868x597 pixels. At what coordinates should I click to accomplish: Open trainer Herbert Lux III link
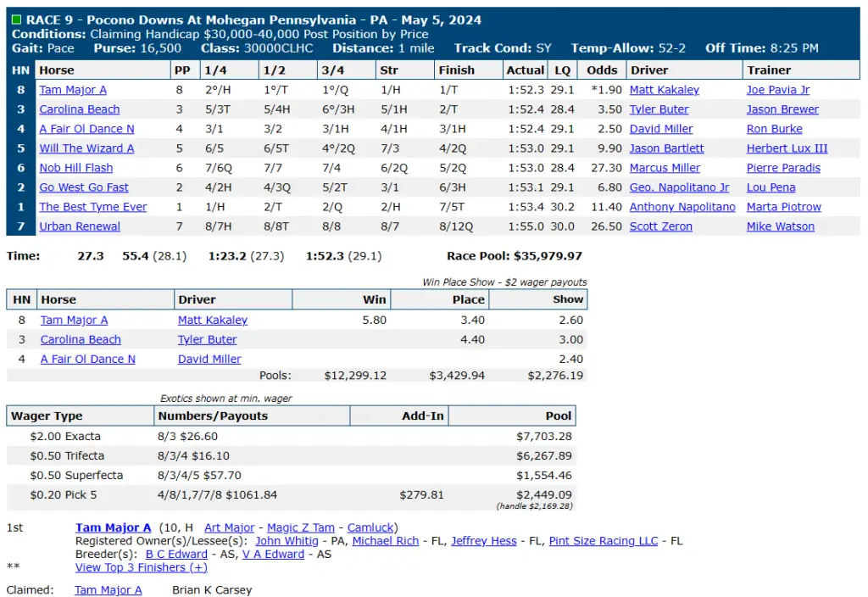[787, 148]
